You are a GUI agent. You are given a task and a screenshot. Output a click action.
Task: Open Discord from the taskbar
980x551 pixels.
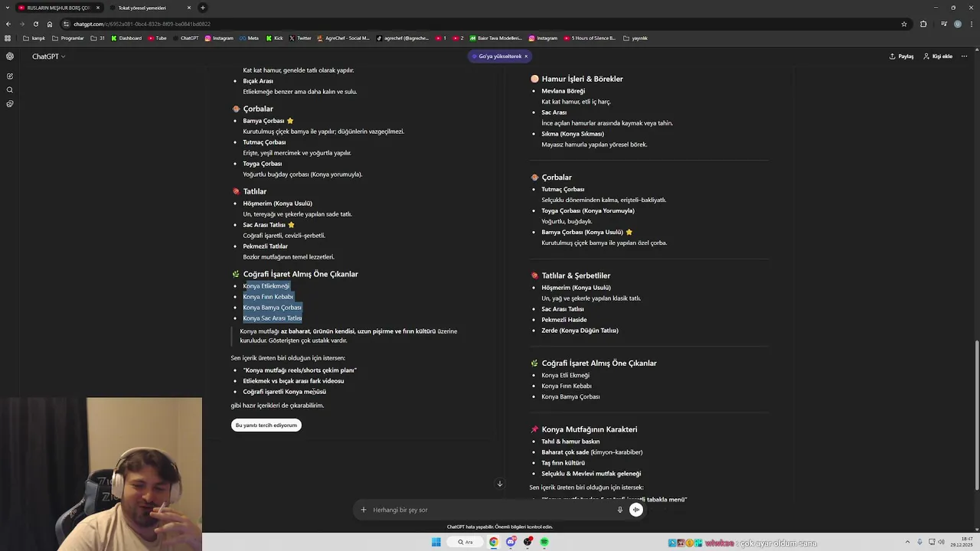click(511, 542)
